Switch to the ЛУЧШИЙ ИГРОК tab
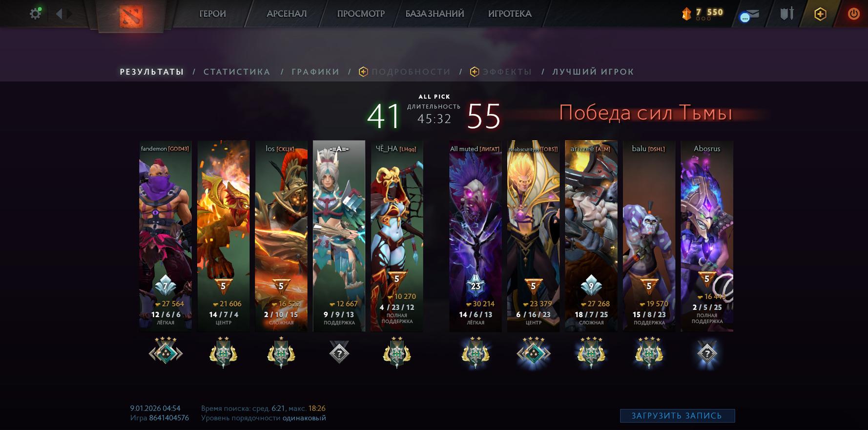868x430 pixels. (x=593, y=72)
